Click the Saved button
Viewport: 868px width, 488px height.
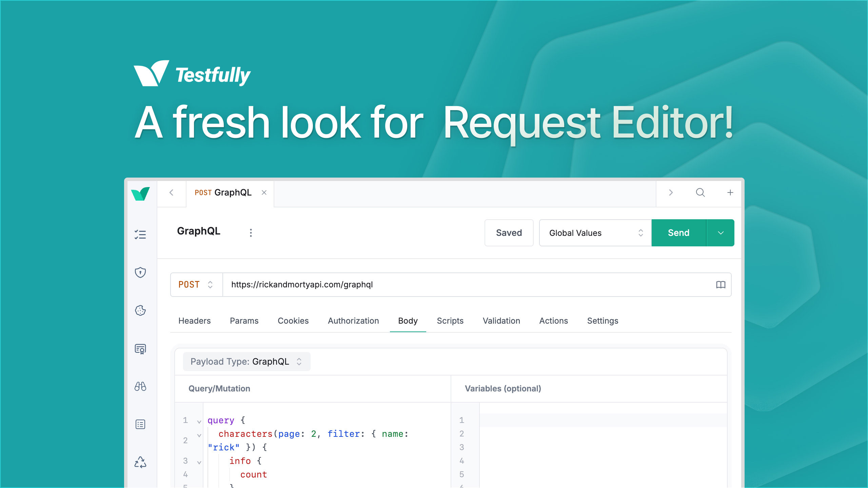pyautogui.click(x=509, y=233)
